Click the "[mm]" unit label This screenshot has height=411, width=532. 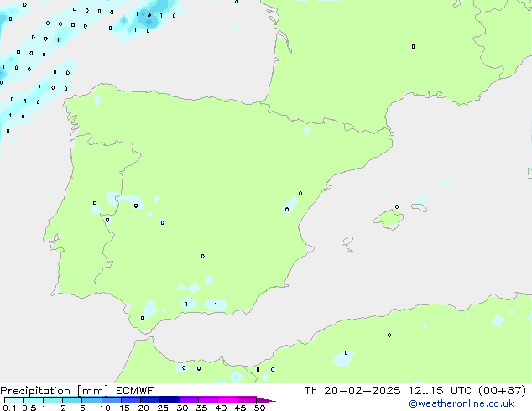(92, 391)
